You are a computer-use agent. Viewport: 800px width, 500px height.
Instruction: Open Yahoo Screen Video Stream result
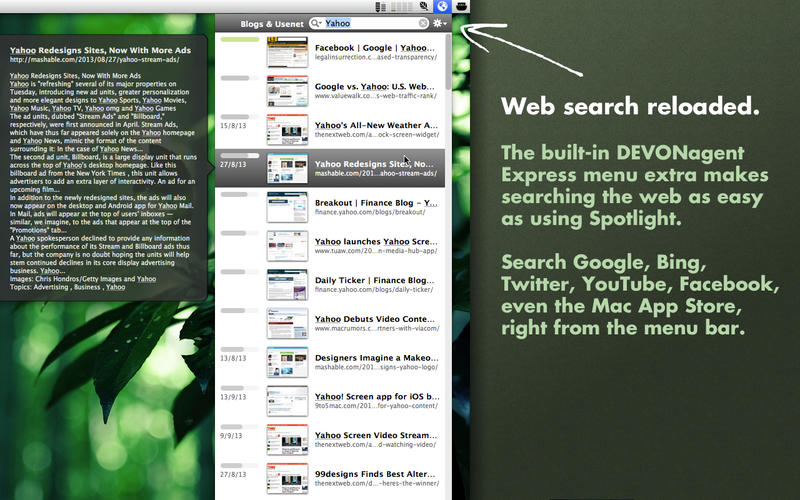click(330, 440)
